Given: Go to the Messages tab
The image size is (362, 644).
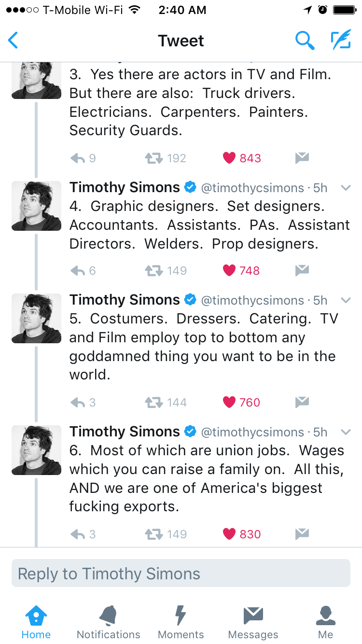Looking at the screenshot, I should (x=253, y=622).
